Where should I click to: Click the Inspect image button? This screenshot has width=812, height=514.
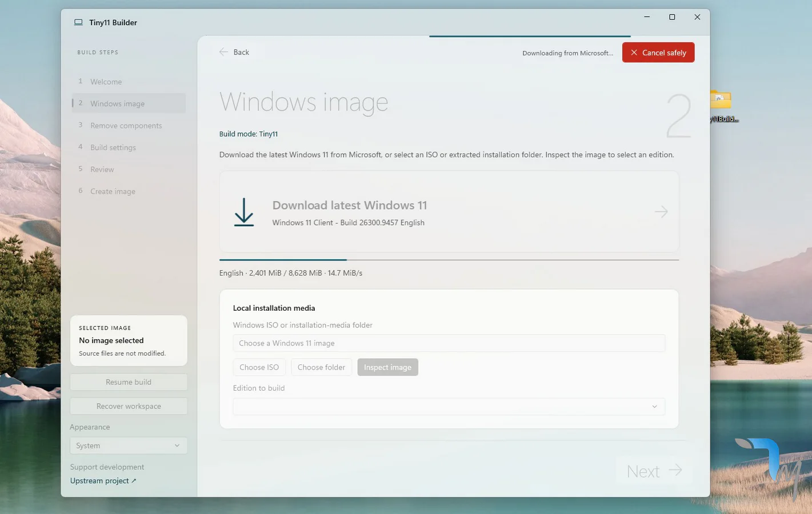pyautogui.click(x=387, y=367)
